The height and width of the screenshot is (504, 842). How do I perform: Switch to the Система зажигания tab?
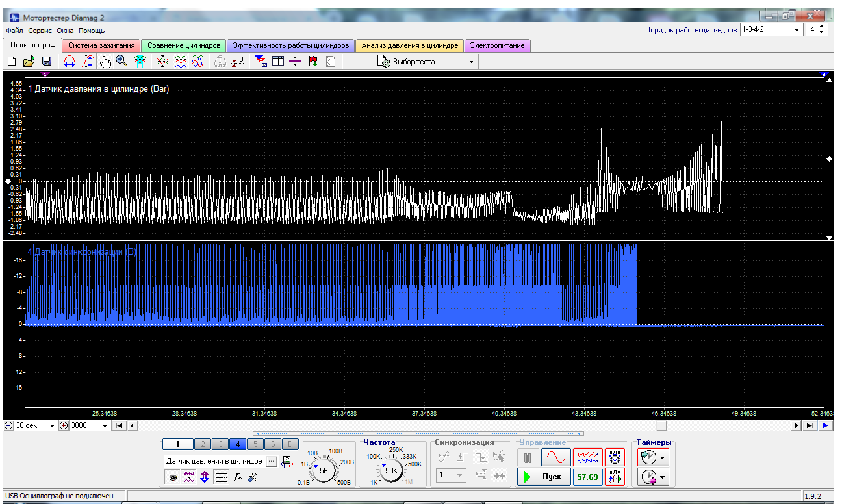pyautogui.click(x=101, y=45)
